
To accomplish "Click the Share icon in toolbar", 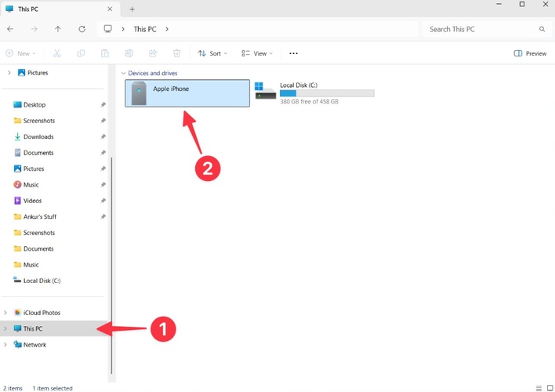I will pyautogui.click(x=153, y=53).
